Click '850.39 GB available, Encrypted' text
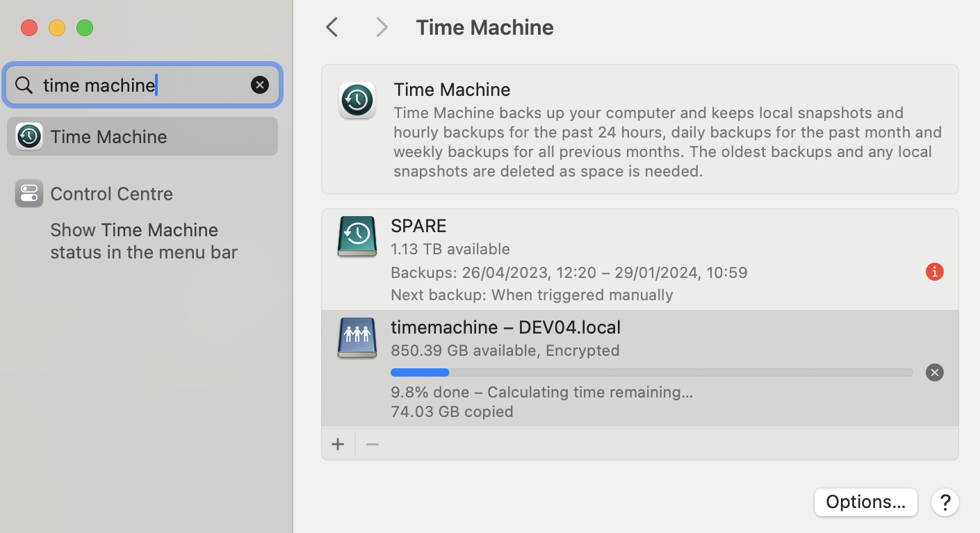The width and height of the screenshot is (980, 533). [505, 350]
